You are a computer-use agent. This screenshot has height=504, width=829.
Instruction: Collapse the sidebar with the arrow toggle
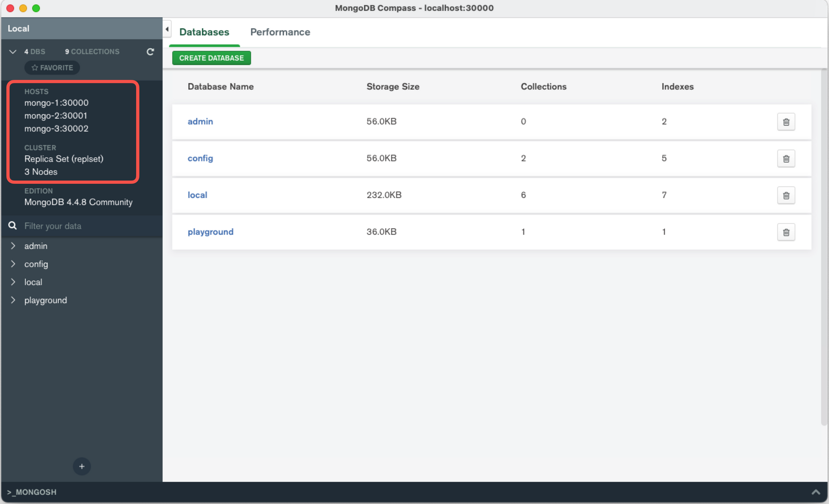167,29
